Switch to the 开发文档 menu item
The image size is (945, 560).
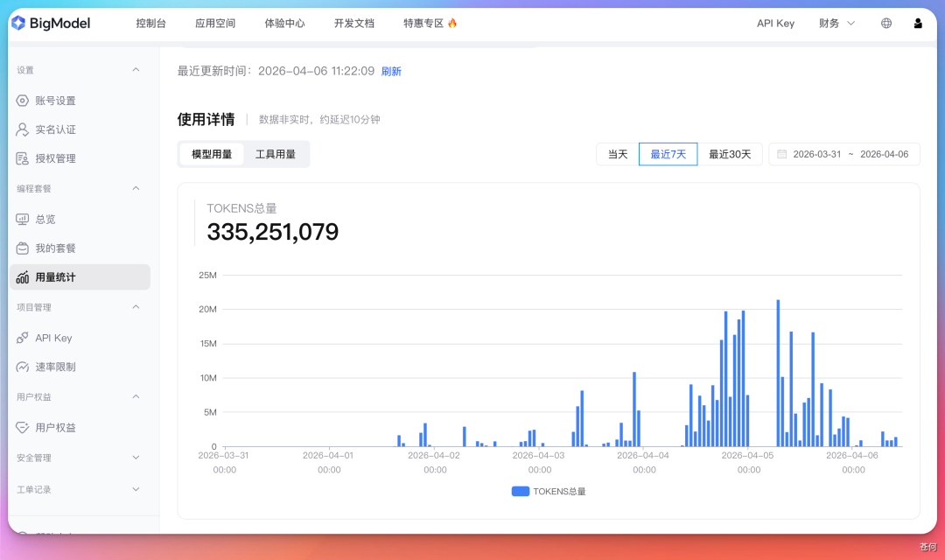point(353,24)
